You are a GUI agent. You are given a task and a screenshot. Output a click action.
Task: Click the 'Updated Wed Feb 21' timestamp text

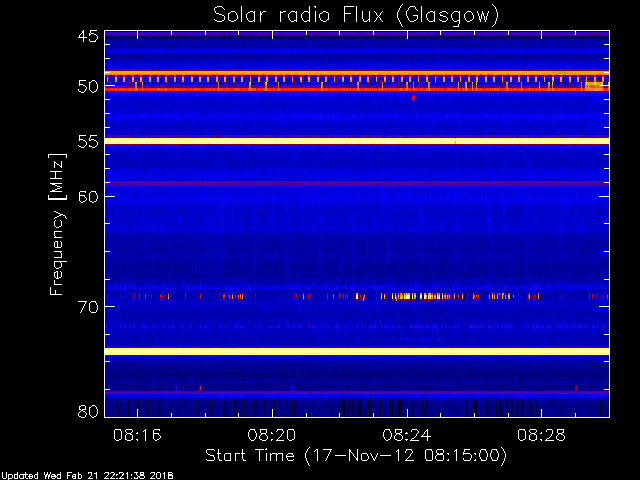tap(87, 476)
